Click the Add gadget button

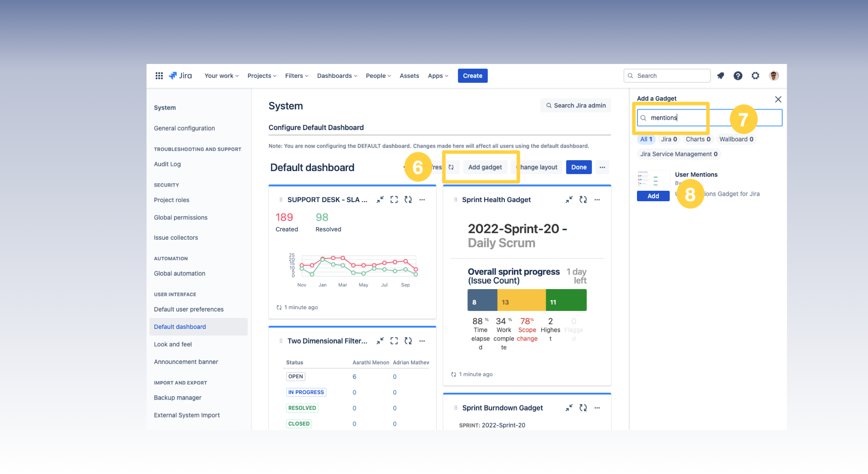485,167
